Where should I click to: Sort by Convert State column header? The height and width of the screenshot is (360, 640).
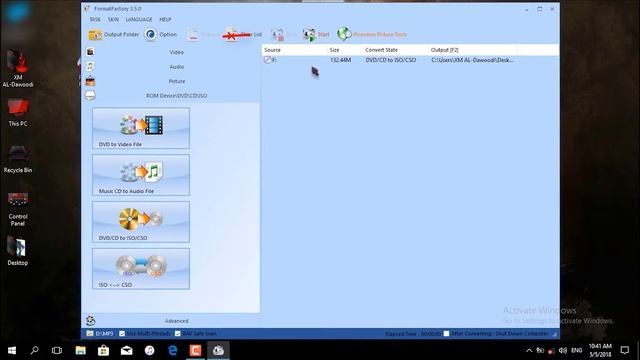[396, 50]
